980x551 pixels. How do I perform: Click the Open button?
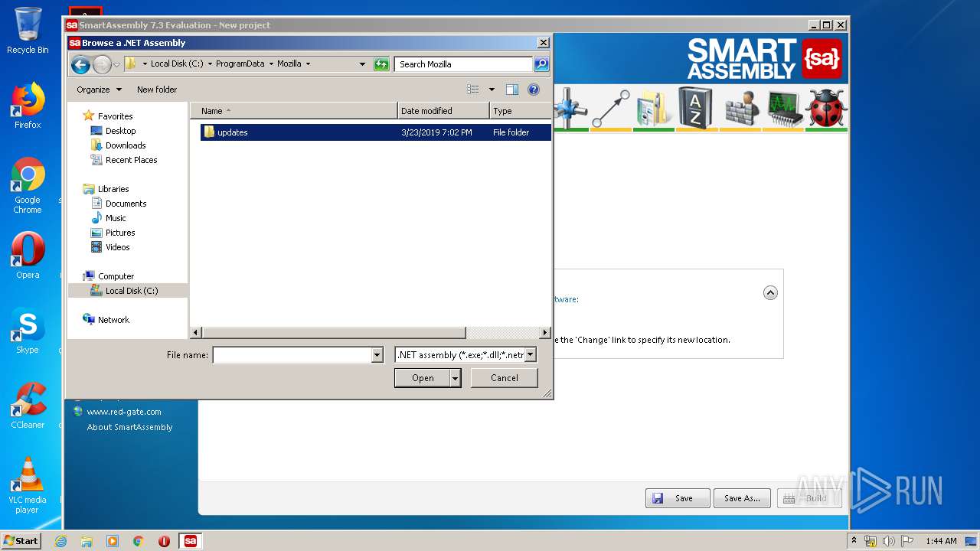423,378
